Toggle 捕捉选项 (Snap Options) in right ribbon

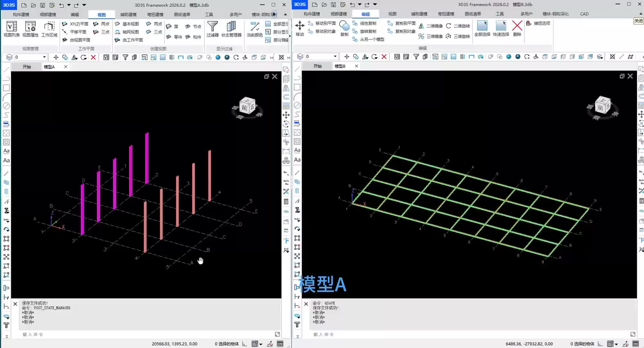coord(538,23)
